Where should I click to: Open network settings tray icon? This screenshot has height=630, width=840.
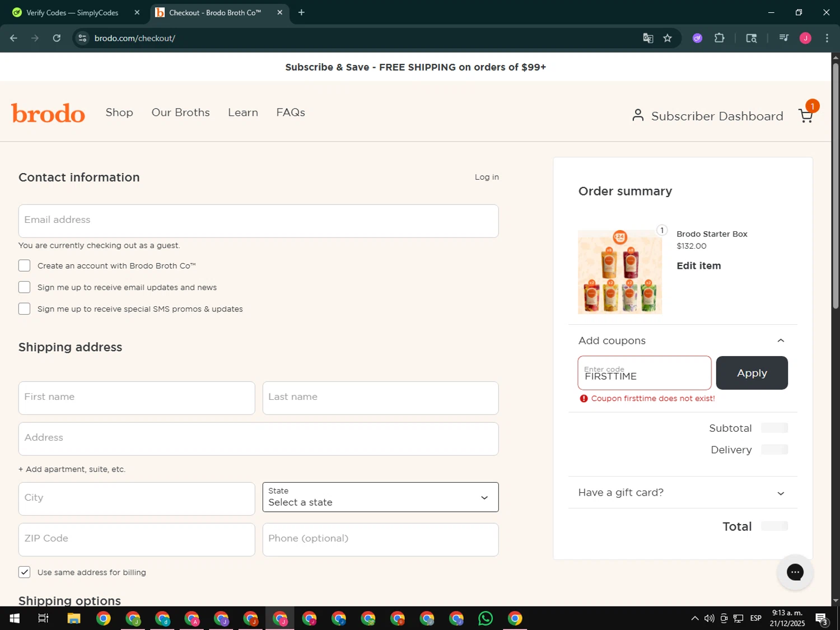(x=739, y=618)
